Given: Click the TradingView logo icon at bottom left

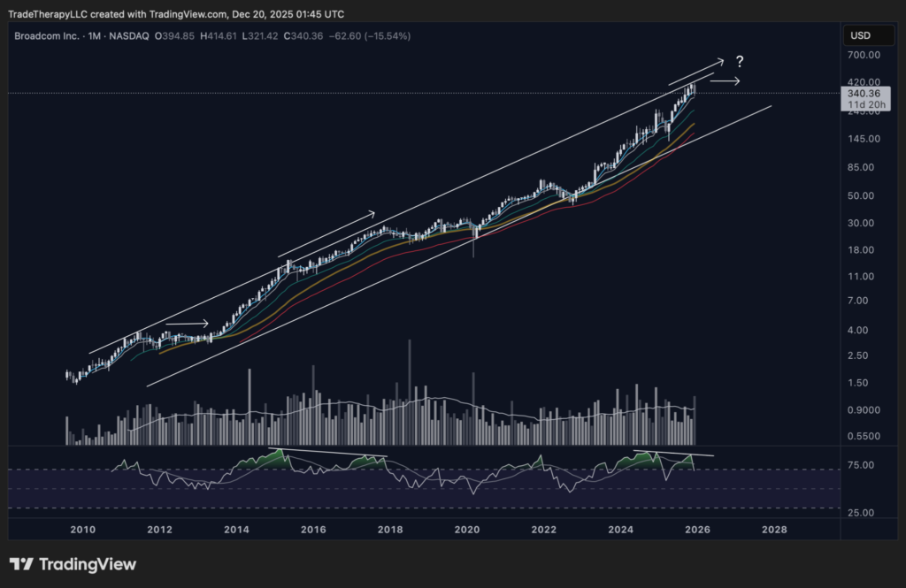Looking at the screenshot, I should click(x=21, y=564).
